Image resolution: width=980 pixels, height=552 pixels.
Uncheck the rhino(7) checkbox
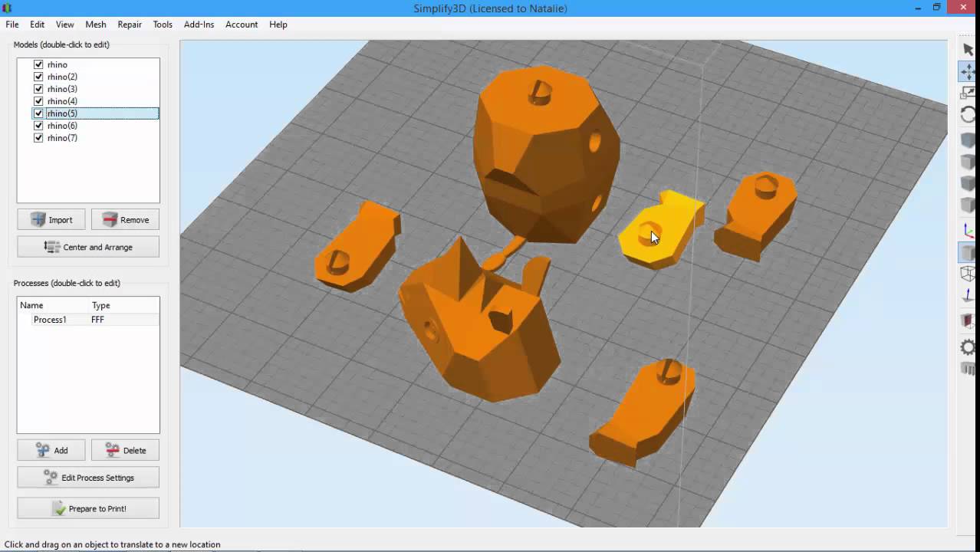tap(38, 138)
